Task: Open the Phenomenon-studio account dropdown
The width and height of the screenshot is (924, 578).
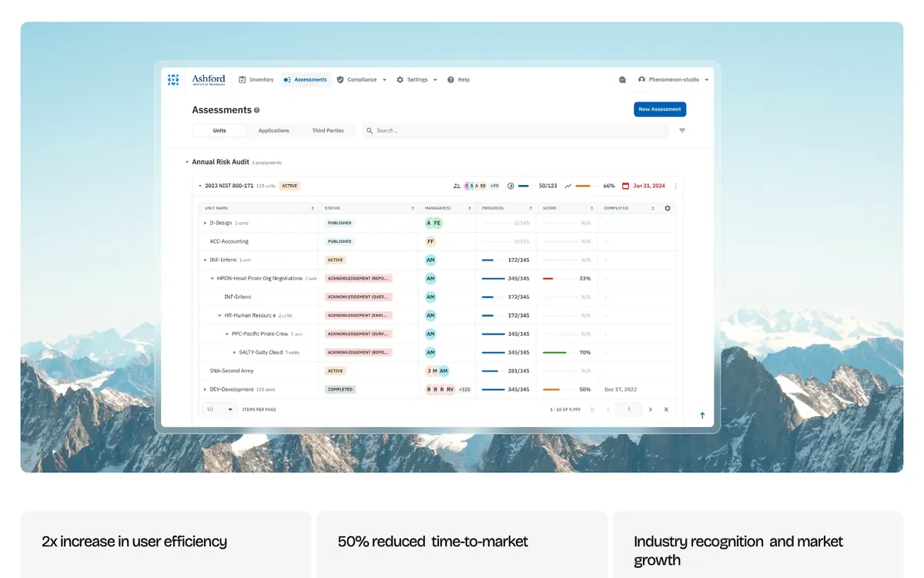Action: pos(674,79)
